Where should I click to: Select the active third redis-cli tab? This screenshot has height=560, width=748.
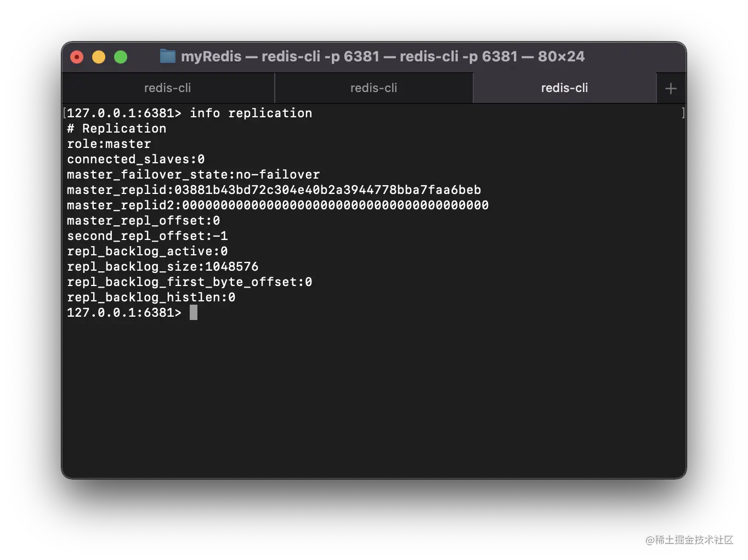click(x=564, y=88)
